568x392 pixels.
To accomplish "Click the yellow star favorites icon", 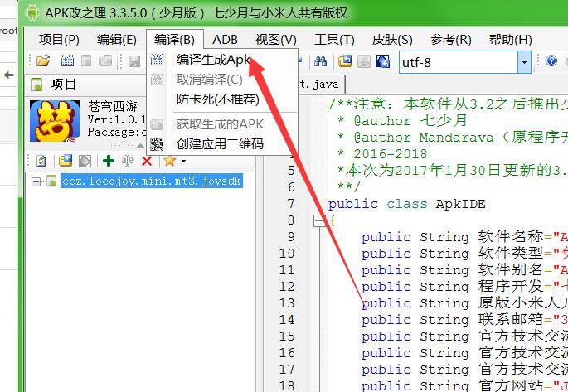I will pos(169,161).
